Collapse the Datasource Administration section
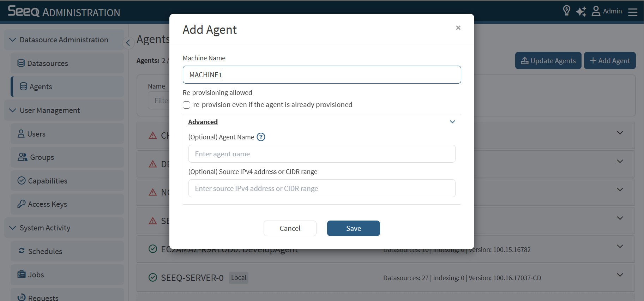Viewport: 644px width, 301px height. coord(13,40)
